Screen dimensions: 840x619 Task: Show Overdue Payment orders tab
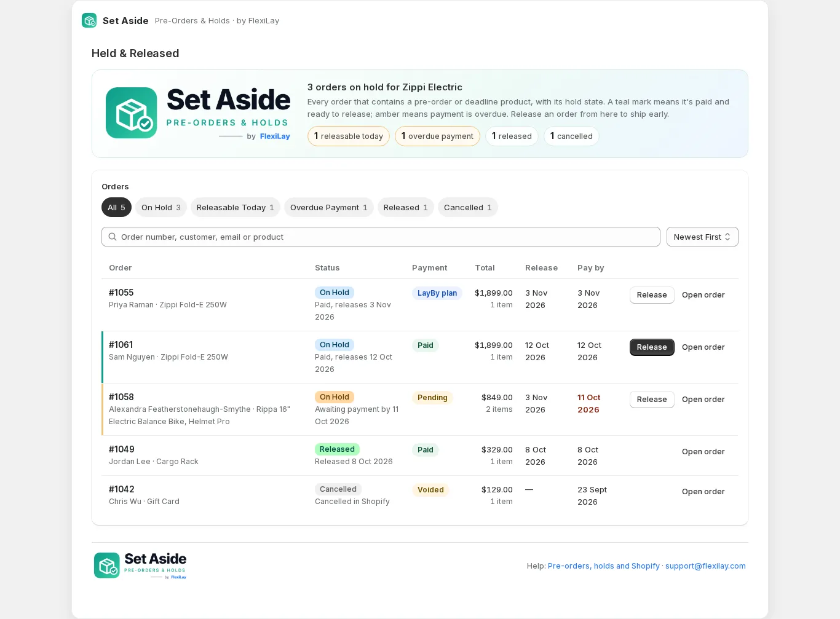pyautogui.click(x=329, y=207)
